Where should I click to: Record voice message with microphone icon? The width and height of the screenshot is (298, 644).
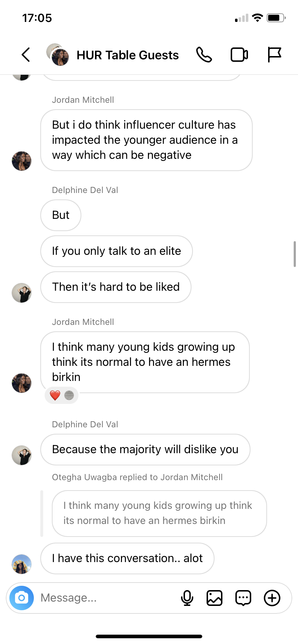pyautogui.click(x=187, y=598)
